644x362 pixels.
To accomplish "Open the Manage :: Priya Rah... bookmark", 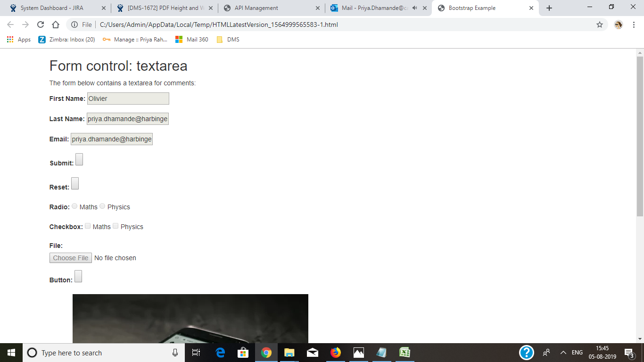I will 135,40.
